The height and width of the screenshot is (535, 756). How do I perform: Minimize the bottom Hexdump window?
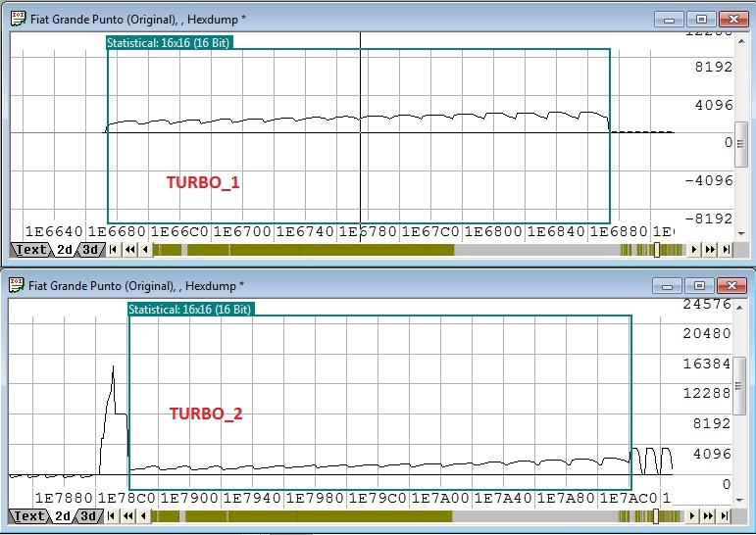pyautogui.click(x=668, y=286)
